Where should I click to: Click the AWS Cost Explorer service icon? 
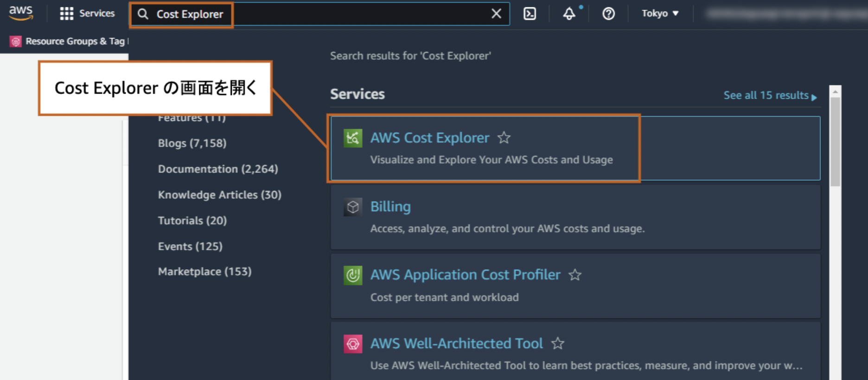coord(353,138)
